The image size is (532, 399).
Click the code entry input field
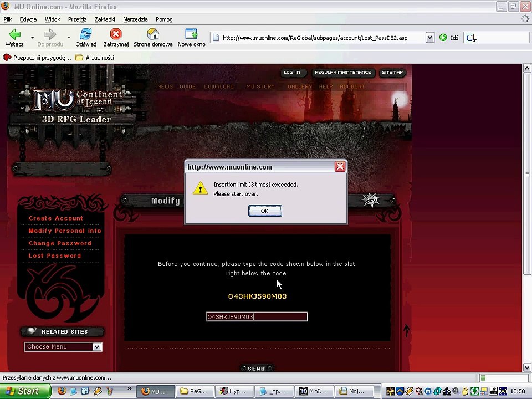(x=257, y=316)
